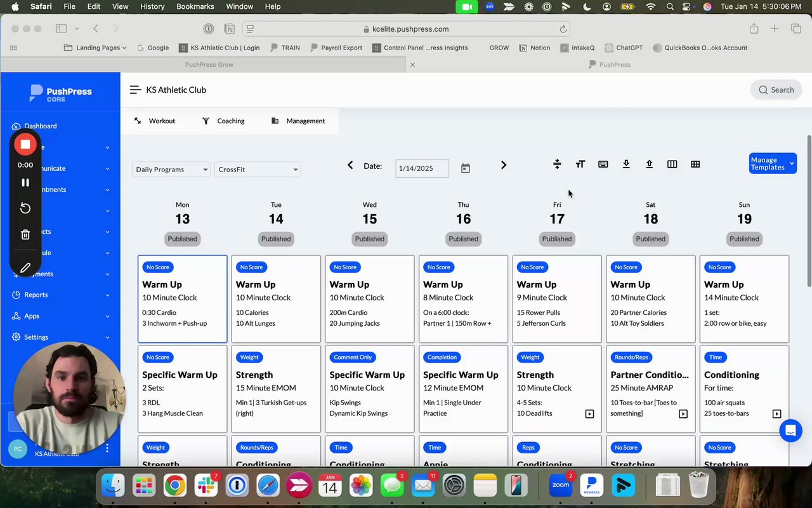Click the upload arrow icon in calendar toolbar
The image size is (812, 508).
(649, 164)
